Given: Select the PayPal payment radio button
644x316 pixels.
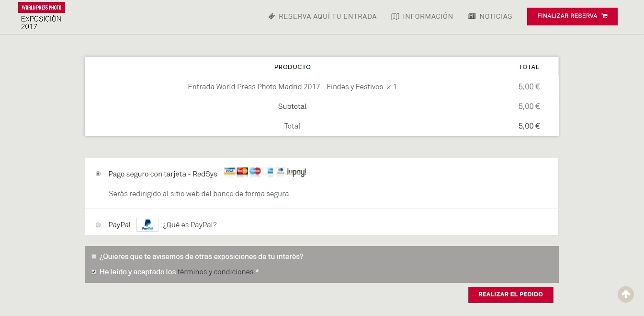Looking at the screenshot, I should tap(98, 225).
